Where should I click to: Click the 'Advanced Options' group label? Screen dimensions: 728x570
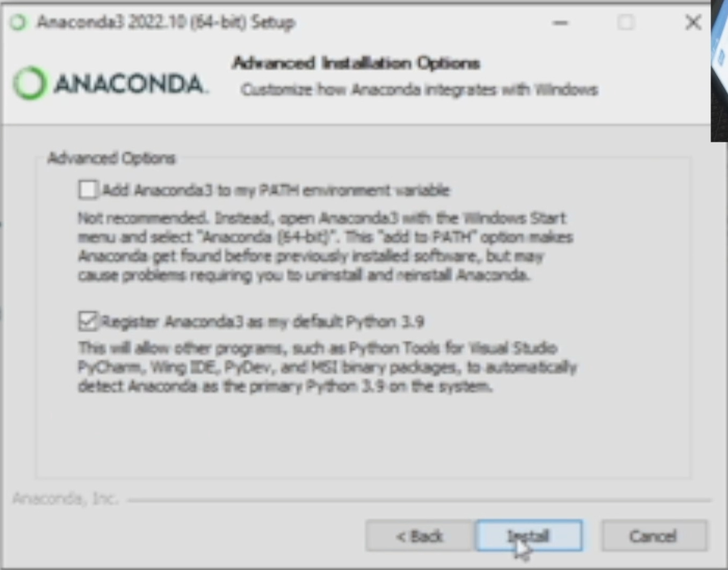click(111, 158)
